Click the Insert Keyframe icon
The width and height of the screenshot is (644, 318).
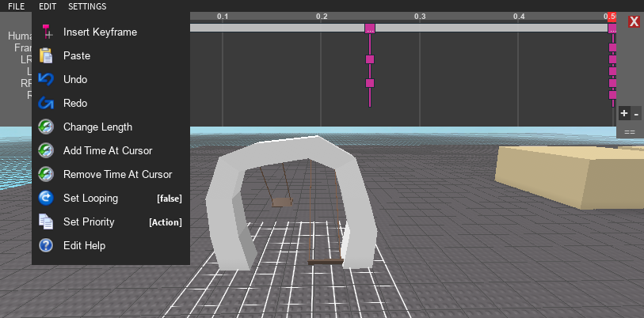(x=48, y=32)
